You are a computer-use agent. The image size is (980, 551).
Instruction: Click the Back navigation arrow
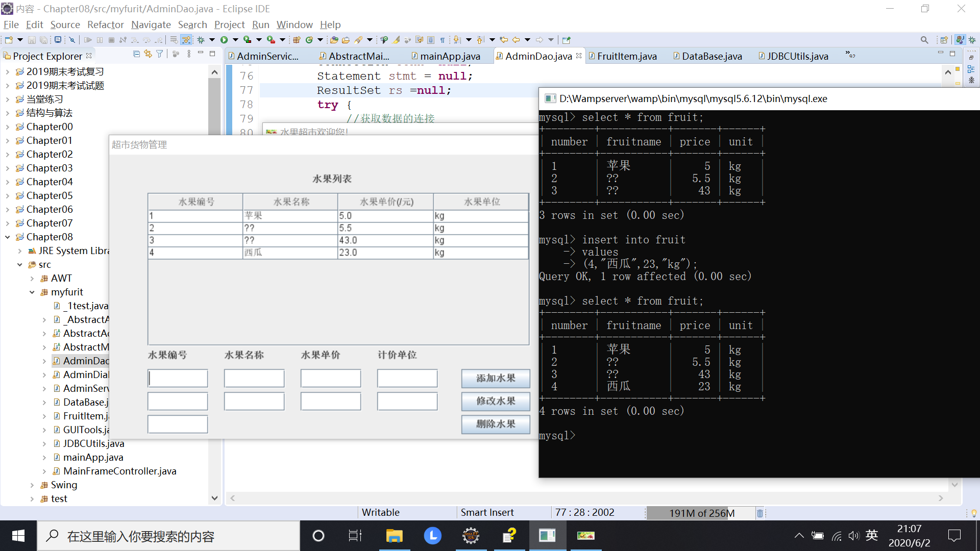[516, 40]
